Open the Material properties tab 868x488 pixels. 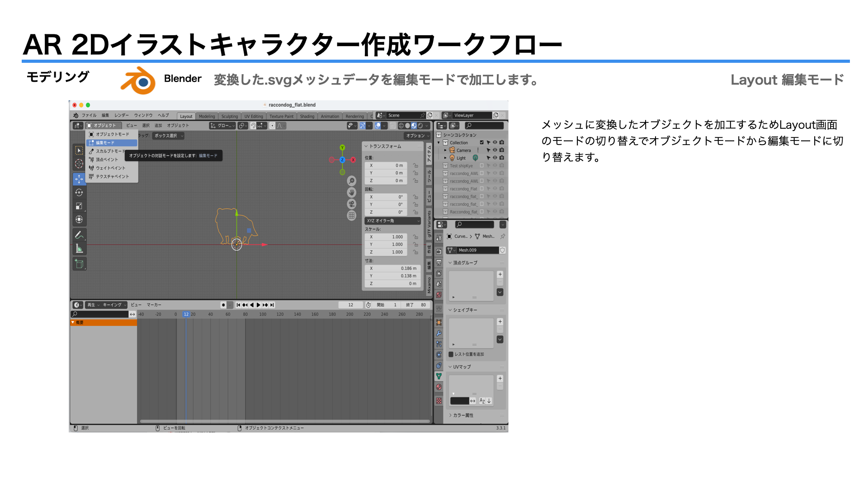pyautogui.click(x=439, y=387)
